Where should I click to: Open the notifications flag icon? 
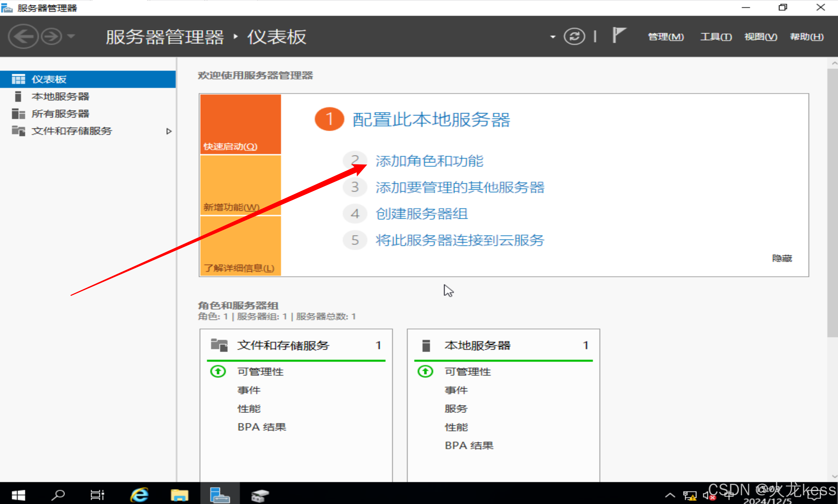pyautogui.click(x=619, y=35)
